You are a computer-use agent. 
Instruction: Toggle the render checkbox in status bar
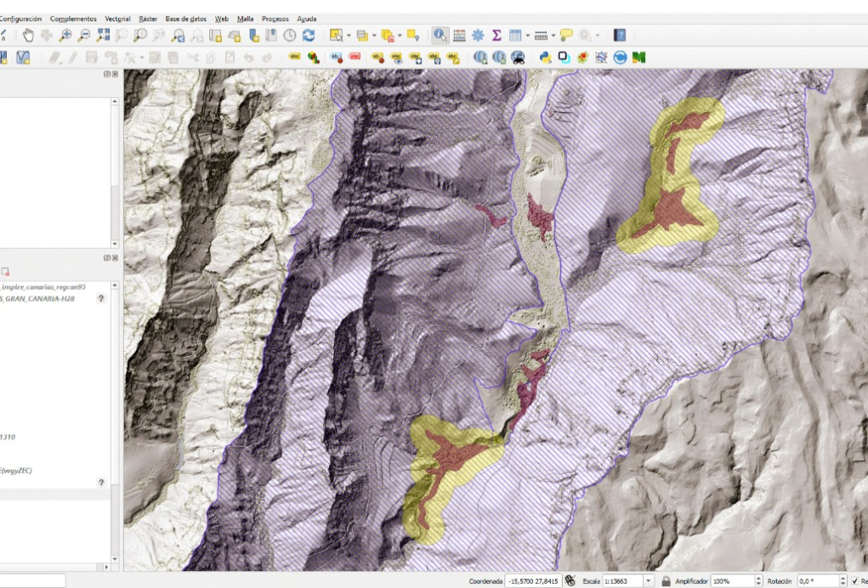[x=854, y=581]
